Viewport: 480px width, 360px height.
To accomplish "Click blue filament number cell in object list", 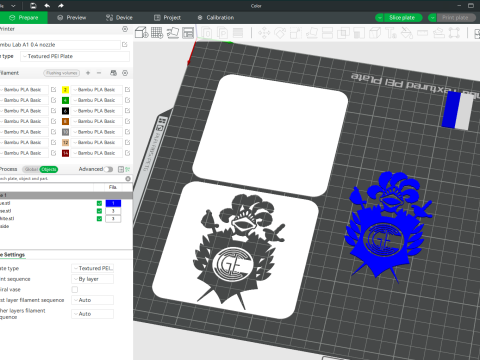I will tap(113, 203).
